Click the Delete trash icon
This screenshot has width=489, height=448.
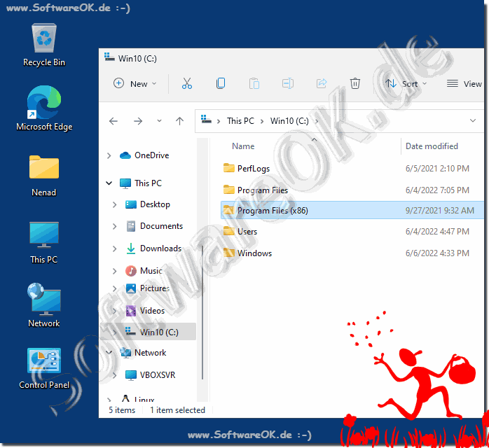(355, 83)
